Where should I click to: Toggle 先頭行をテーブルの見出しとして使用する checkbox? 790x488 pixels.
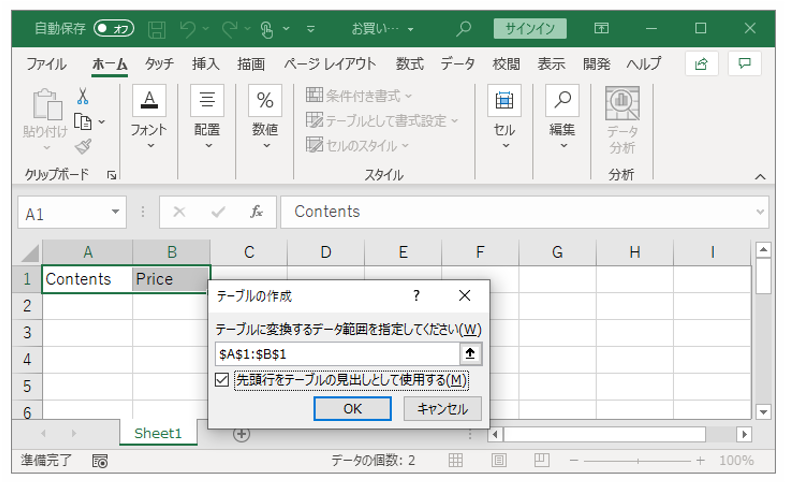(x=222, y=380)
